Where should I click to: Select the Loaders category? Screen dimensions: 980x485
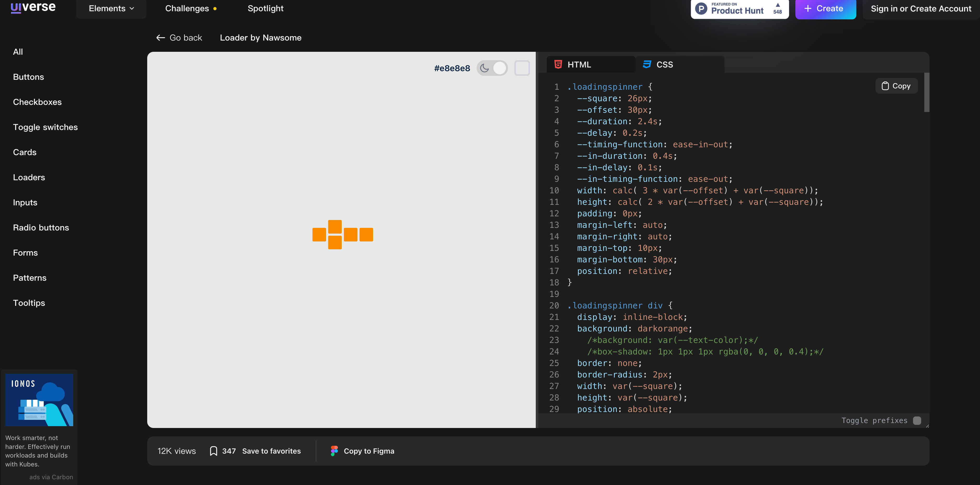29,177
